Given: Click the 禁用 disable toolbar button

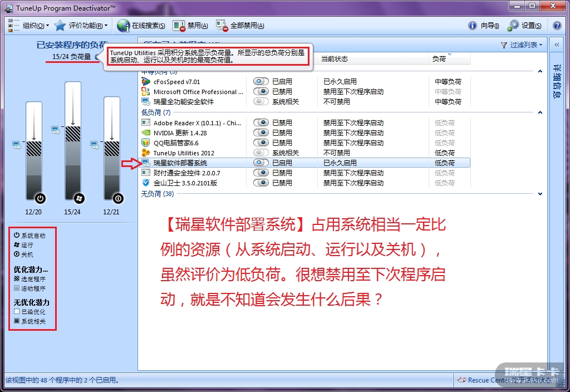Looking at the screenshot, I should [190, 26].
